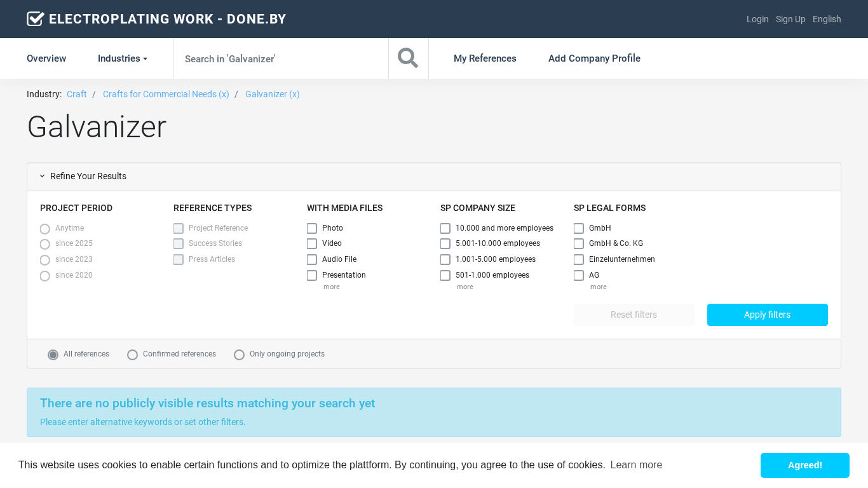
Task: Open the Overview menu item
Action: click(46, 58)
